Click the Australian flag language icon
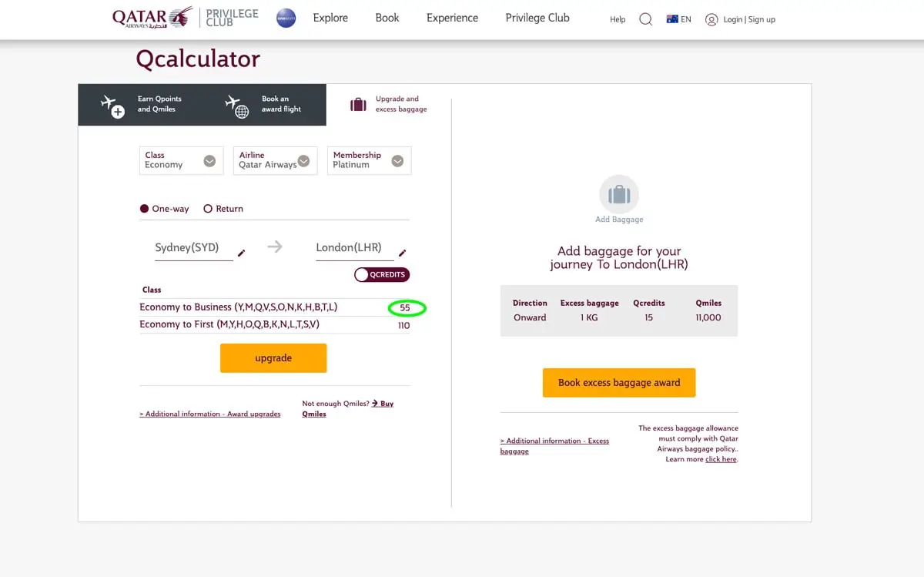 coord(672,19)
